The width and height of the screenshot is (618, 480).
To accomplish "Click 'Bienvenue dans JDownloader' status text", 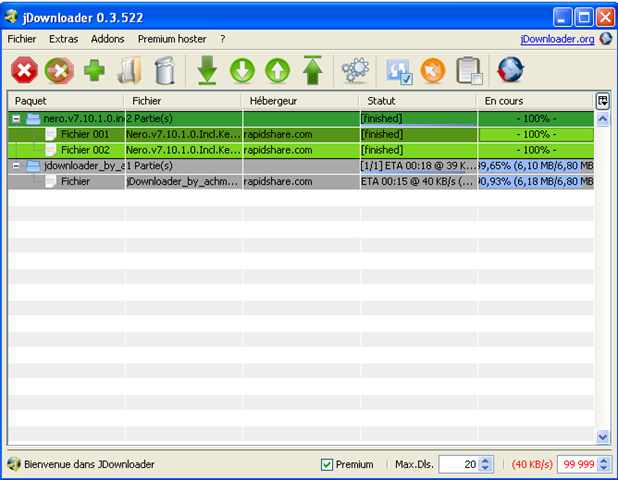I will [89, 465].
